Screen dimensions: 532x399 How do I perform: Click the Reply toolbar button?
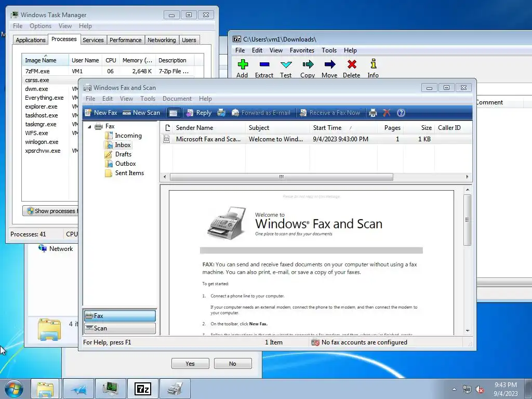pos(199,113)
